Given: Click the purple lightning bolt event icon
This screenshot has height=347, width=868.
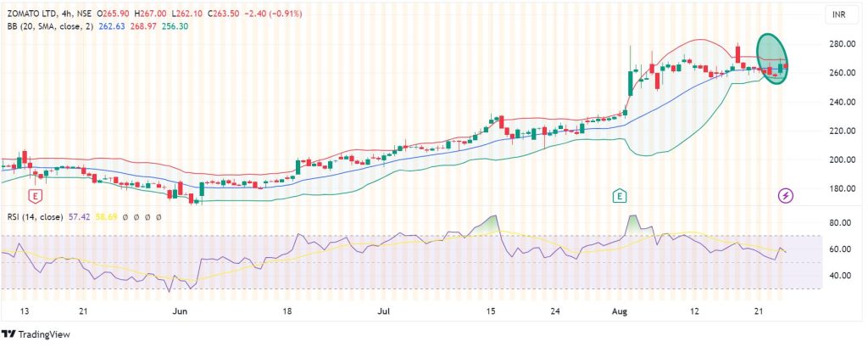Looking at the screenshot, I should 786,196.
